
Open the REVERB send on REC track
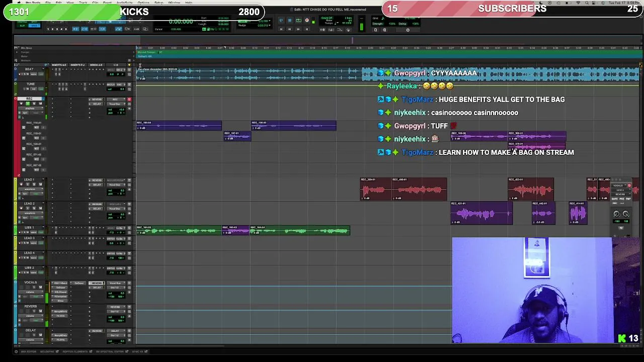[97, 100]
